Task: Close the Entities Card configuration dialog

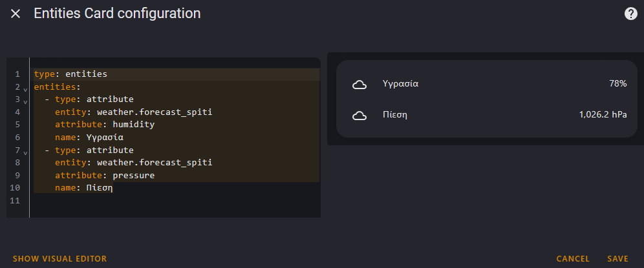Action: (x=16, y=14)
